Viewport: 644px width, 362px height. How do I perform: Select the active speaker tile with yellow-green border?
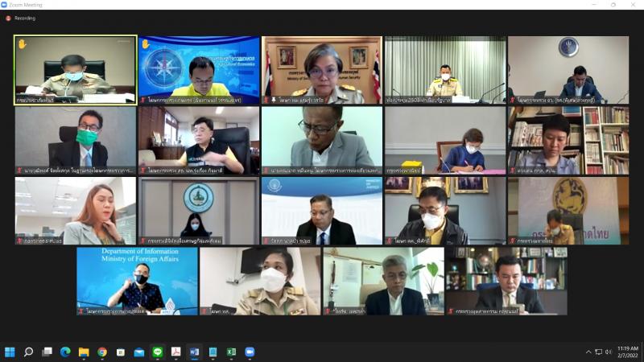(76, 70)
